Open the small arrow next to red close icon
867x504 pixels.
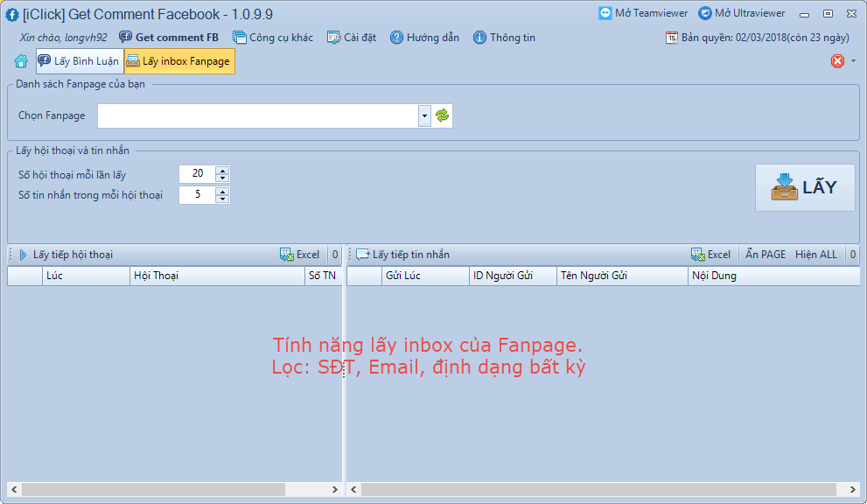854,61
